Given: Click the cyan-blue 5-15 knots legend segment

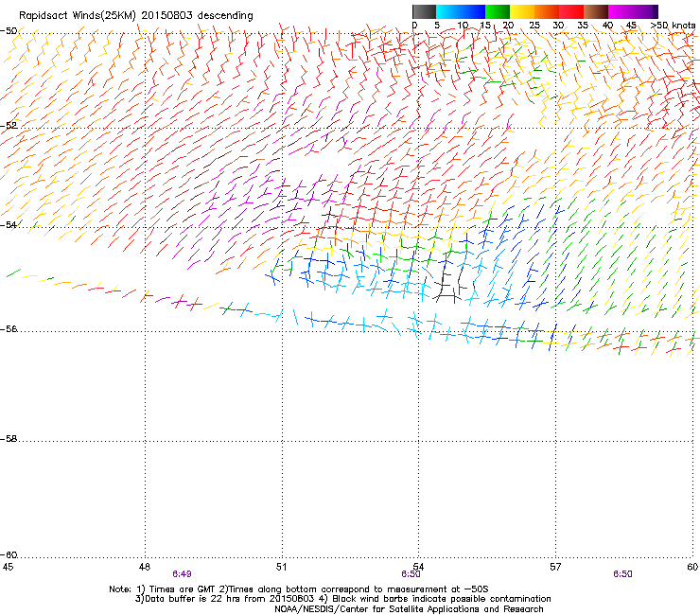Looking at the screenshot, I should [461, 11].
